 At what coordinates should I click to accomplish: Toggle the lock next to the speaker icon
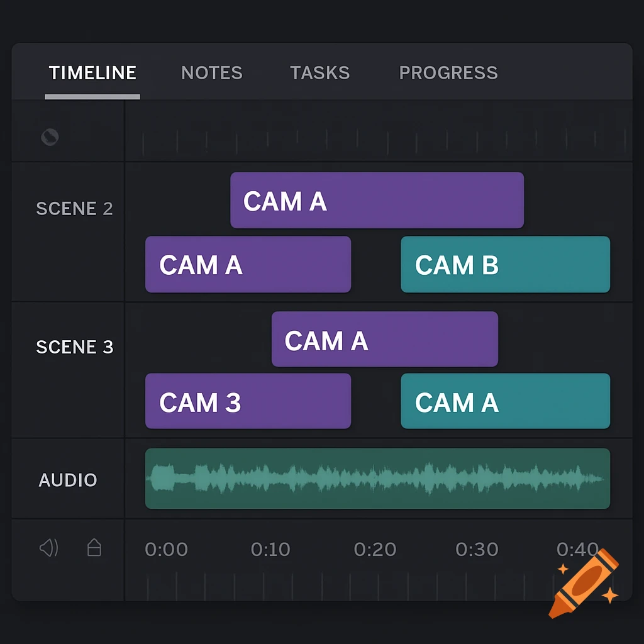(x=94, y=548)
